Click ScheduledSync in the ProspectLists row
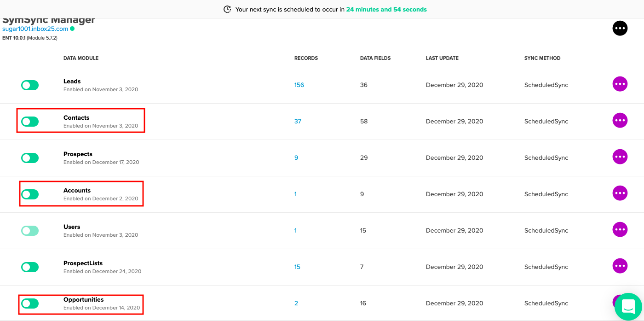Viewport: 644px width, 321px height. 546,267
